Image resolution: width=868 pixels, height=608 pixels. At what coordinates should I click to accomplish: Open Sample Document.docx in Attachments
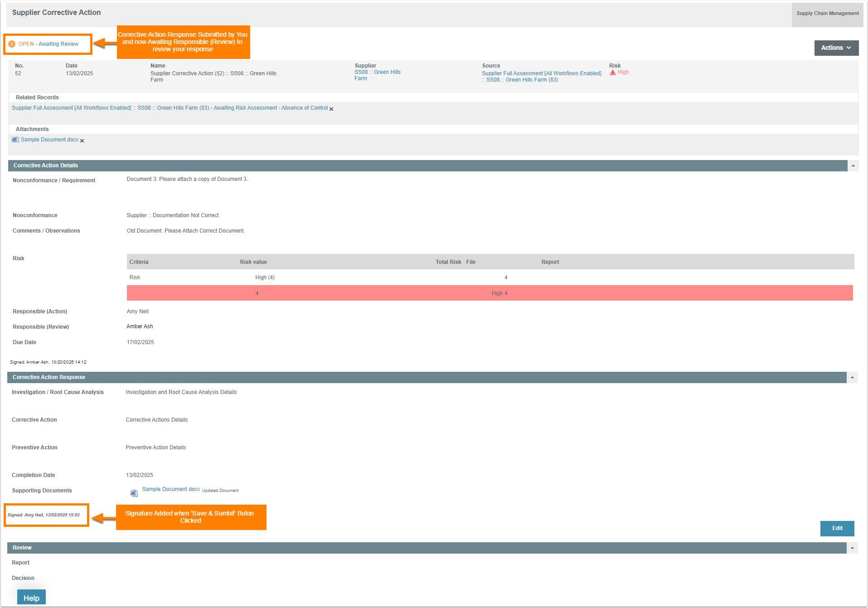pos(49,140)
